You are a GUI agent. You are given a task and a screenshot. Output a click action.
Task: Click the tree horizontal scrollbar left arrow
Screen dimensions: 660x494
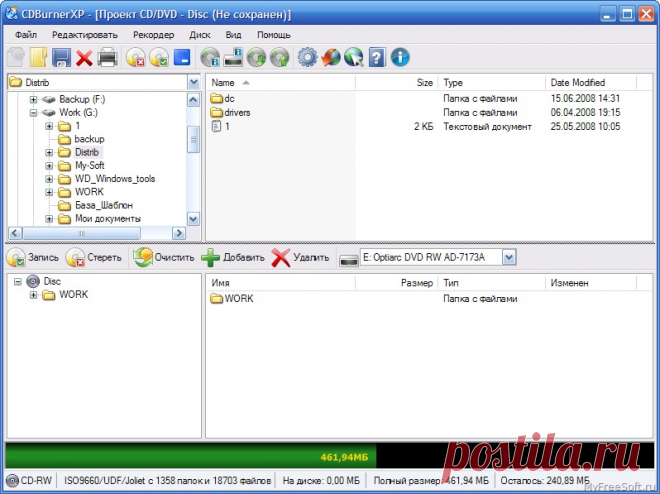click(x=15, y=233)
